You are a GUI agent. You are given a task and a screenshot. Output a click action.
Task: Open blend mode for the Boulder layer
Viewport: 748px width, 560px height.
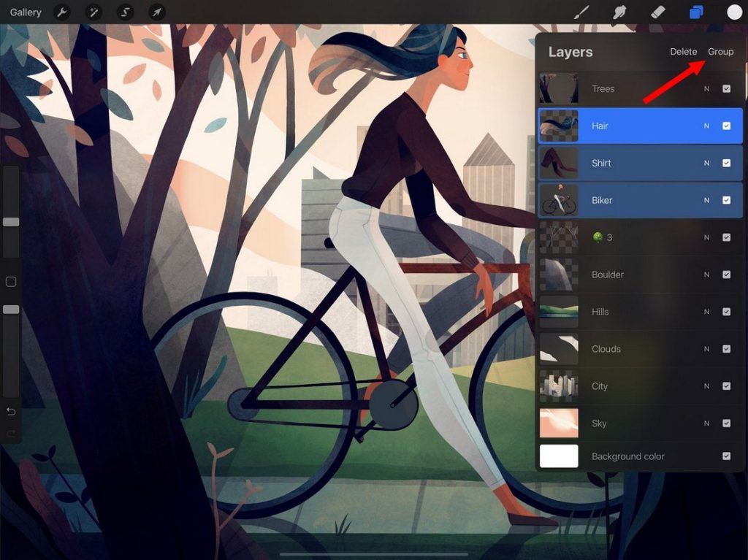click(x=706, y=275)
